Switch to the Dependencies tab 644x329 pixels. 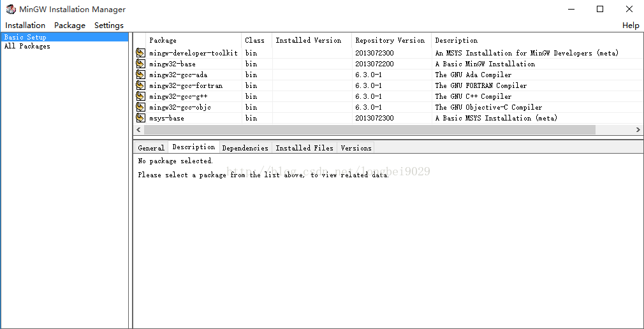[x=245, y=148]
